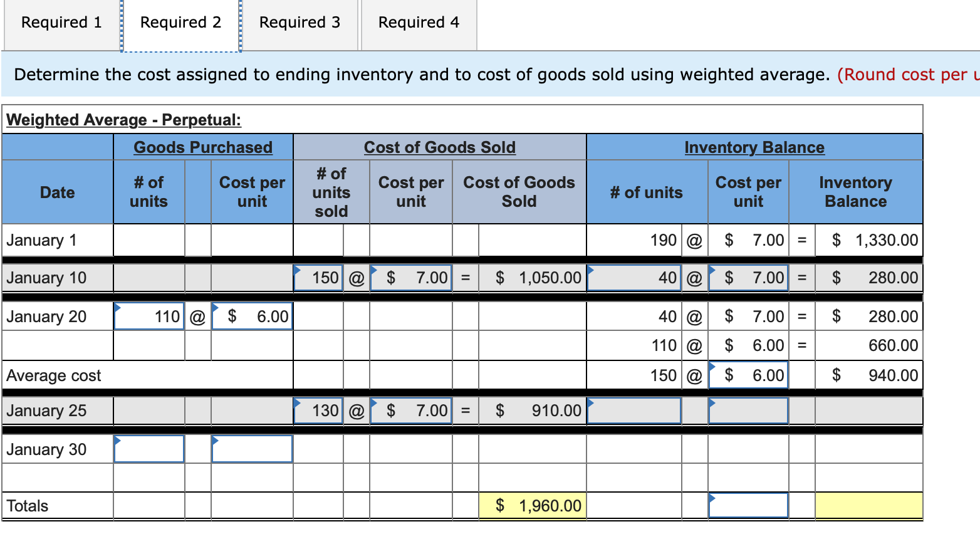Switch to the Required 1 tab
980x534 pixels.
point(60,22)
